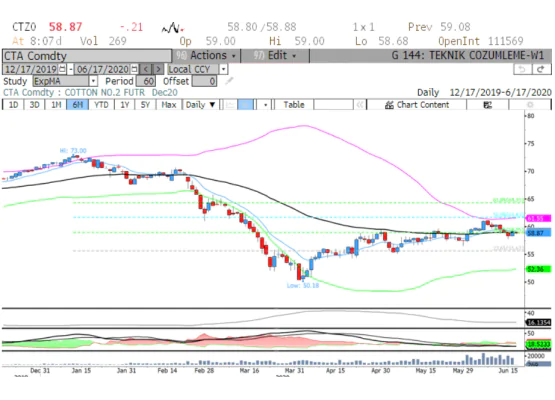The height and width of the screenshot is (400, 555).
Task: Shift date range back with left arrow
Action: click(145, 69)
